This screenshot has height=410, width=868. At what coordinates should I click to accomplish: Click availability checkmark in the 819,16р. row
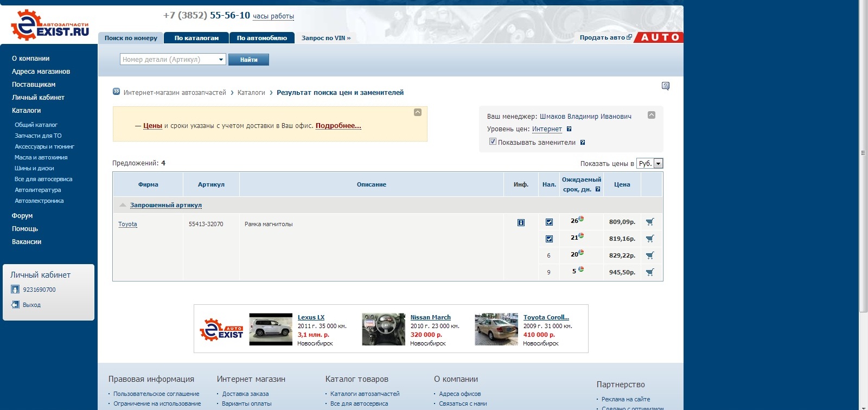tap(549, 239)
